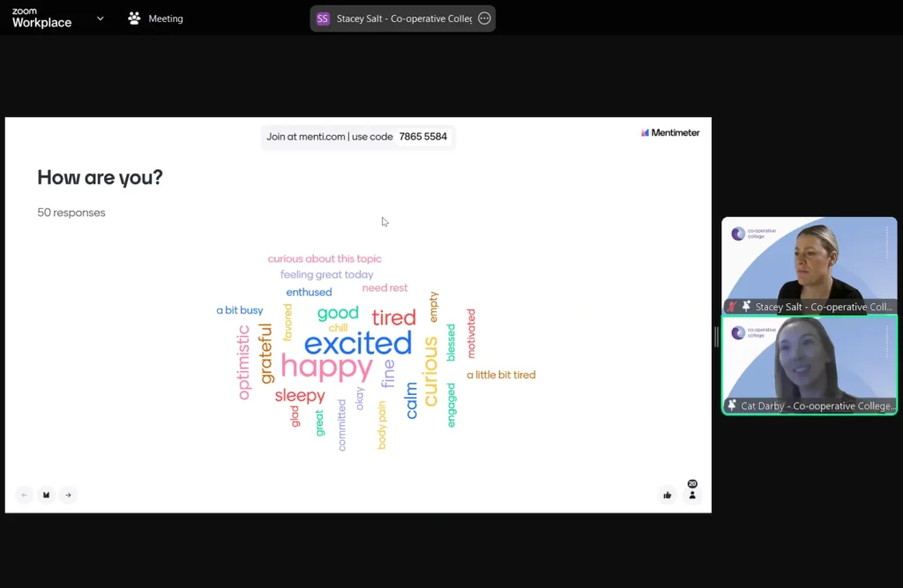Toggle the pin icon on Cat Darby's video
The image size is (903, 588).
coord(732,406)
